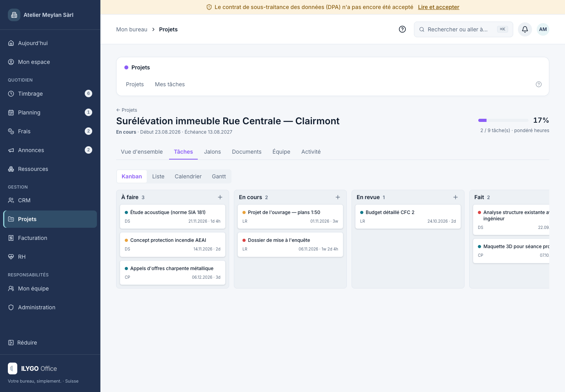Click the Atelier Meylan Sàrl company logo

point(14,15)
